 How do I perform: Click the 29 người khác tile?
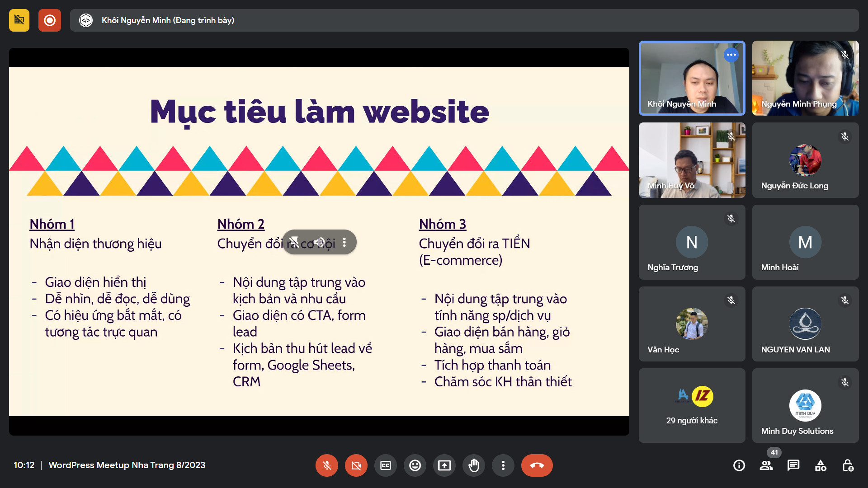(692, 405)
